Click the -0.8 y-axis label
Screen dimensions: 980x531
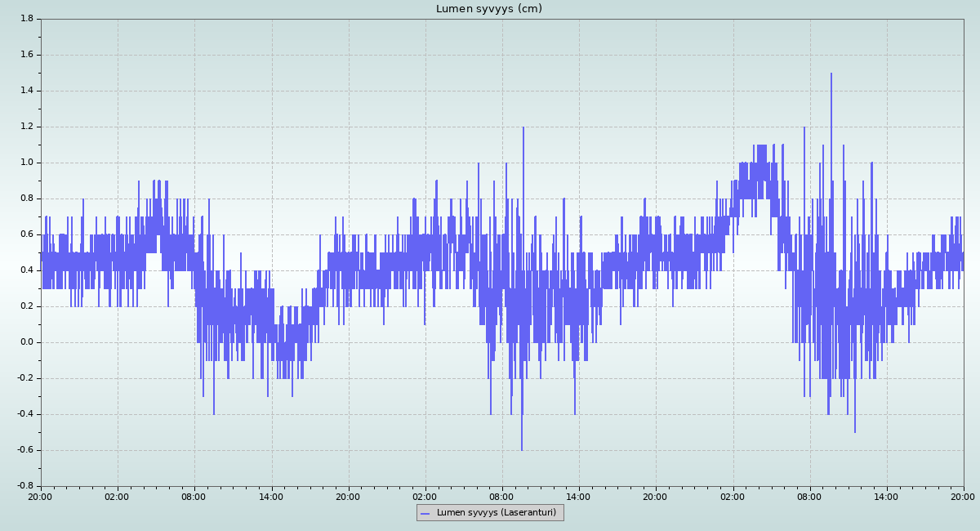[x=24, y=486]
